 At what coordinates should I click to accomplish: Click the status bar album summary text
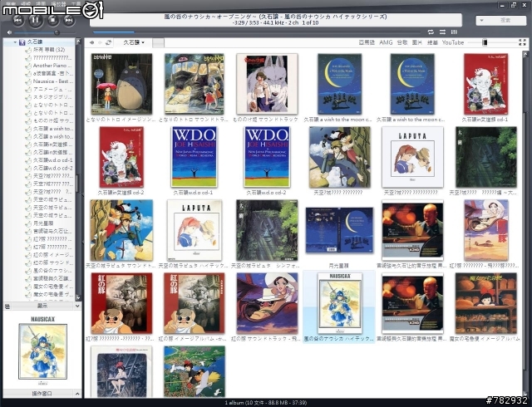(x=266, y=403)
